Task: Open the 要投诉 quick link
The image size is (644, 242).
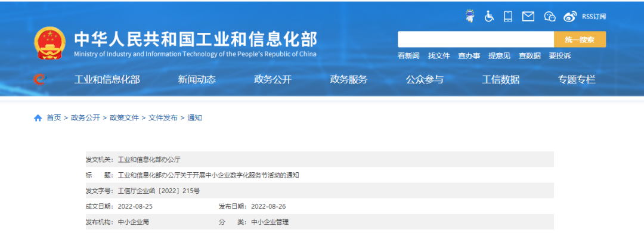Action: click(560, 56)
